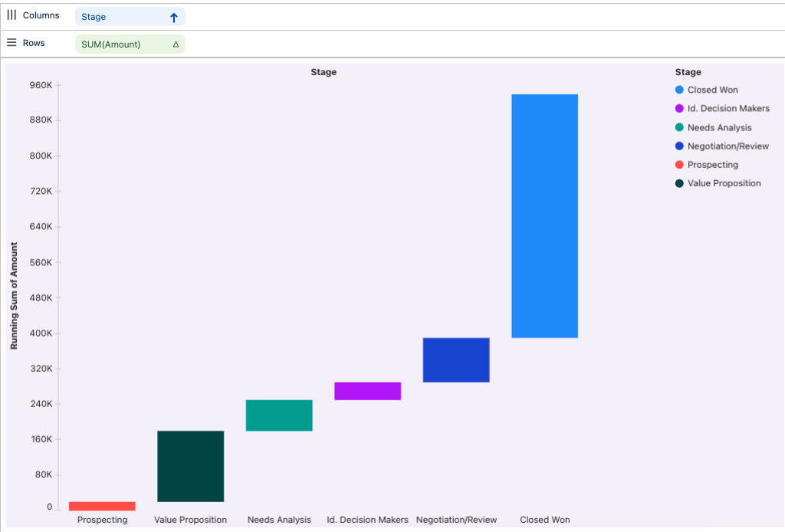Click the Closed Won x-axis label
The image size is (785, 532).
[545, 520]
